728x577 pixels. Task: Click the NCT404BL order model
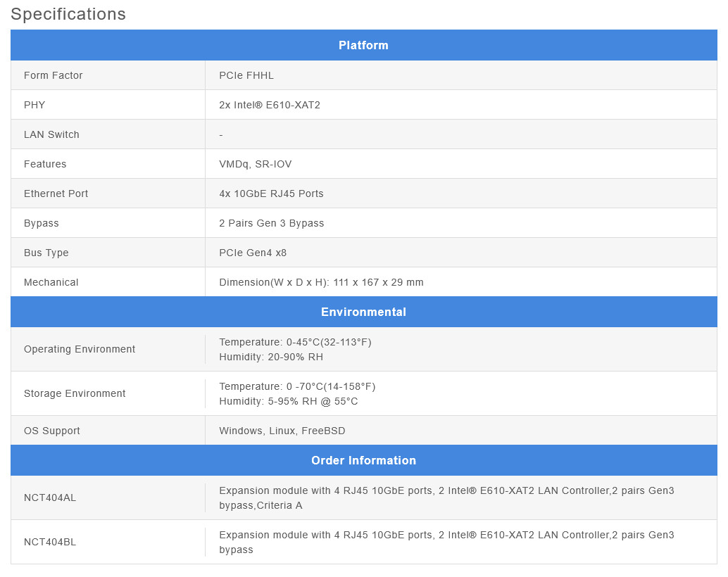pos(50,542)
